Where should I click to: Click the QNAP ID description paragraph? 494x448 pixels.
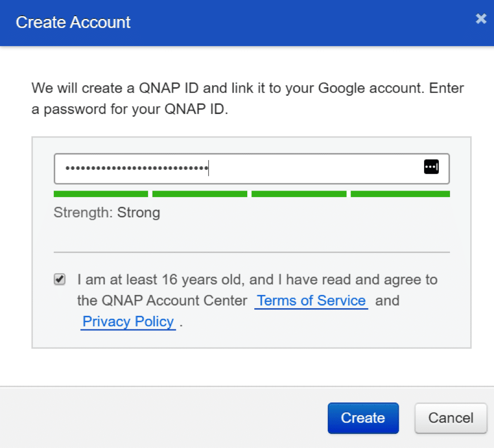click(248, 99)
